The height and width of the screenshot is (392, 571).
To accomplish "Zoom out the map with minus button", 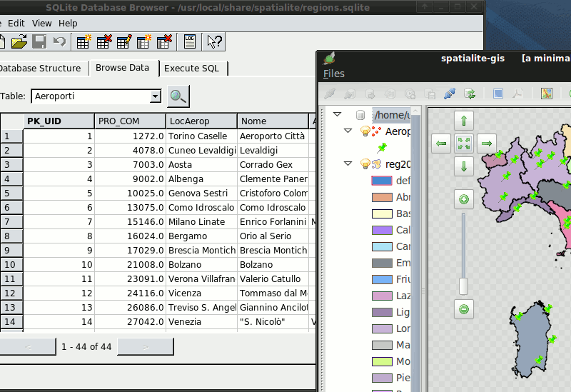I will click(x=464, y=309).
